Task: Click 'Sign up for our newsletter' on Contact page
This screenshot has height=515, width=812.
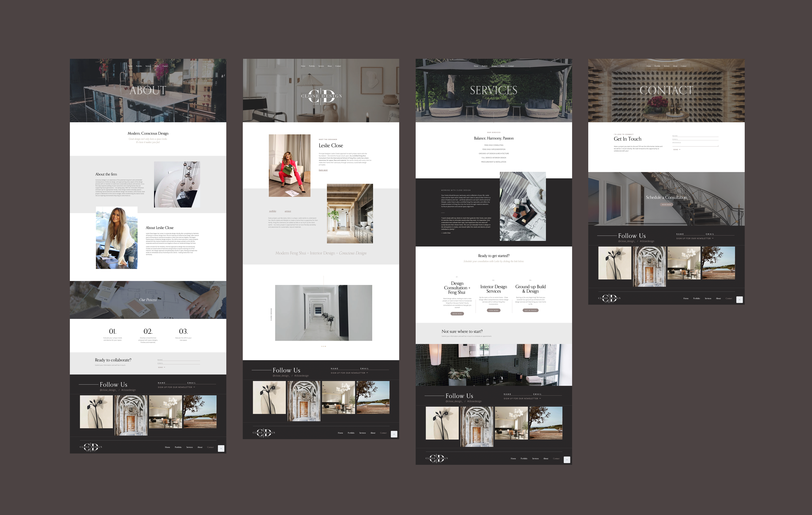Action: pyautogui.click(x=695, y=238)
